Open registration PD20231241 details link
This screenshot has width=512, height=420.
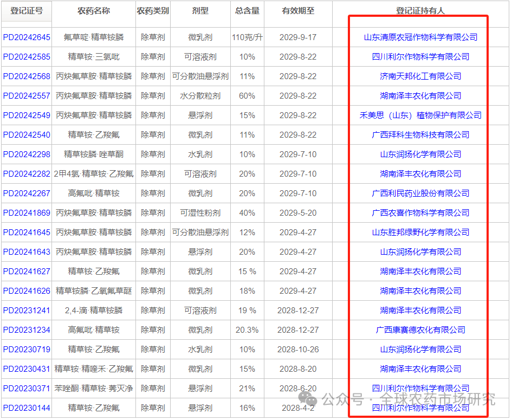click(27, 311)
